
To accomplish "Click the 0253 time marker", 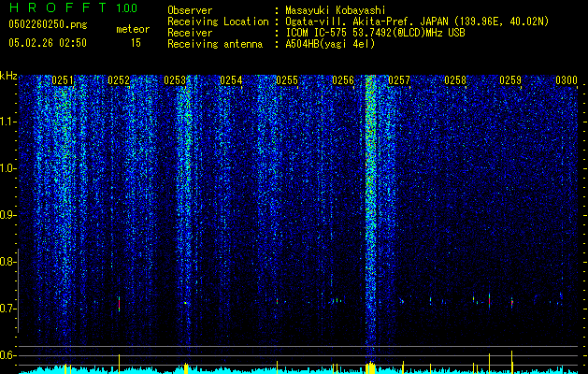I will coord(175,80).
